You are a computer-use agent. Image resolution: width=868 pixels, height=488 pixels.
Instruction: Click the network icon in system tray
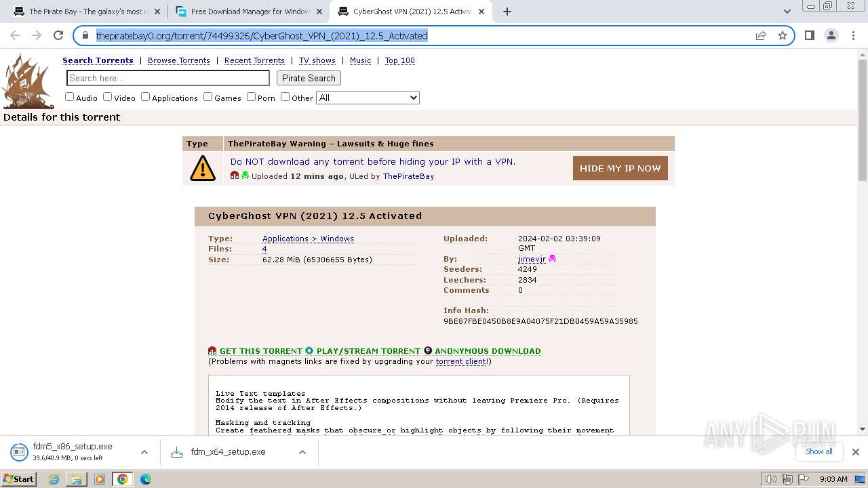pos(787,479)
